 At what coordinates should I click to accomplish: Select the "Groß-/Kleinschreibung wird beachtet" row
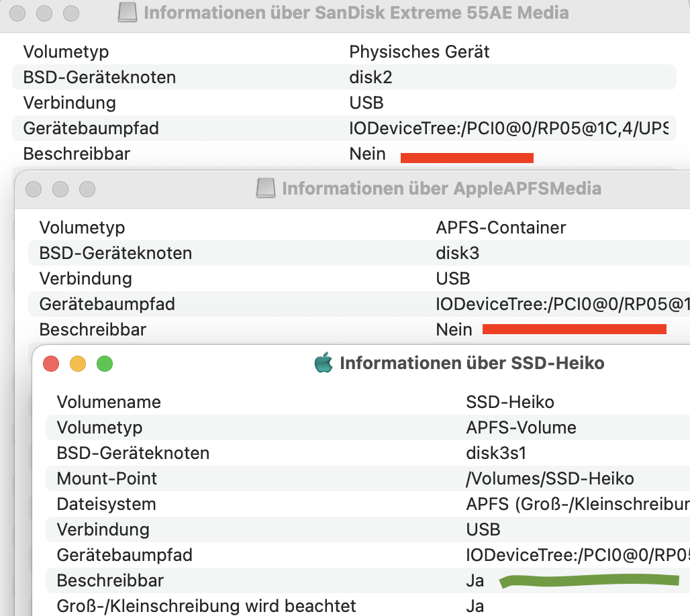(x=206, y=606)
